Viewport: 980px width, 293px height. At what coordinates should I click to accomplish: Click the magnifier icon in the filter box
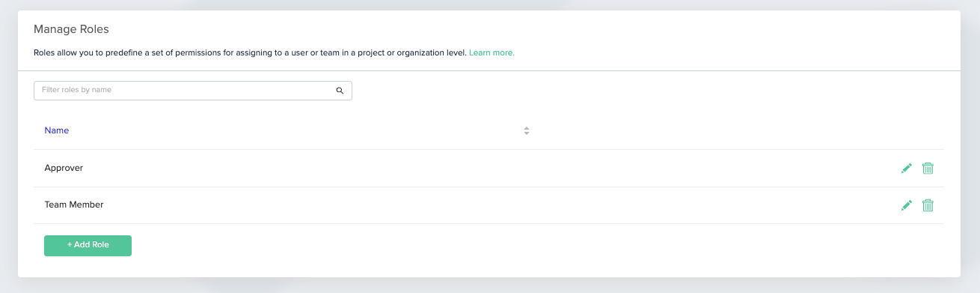[x=340, y=91]
